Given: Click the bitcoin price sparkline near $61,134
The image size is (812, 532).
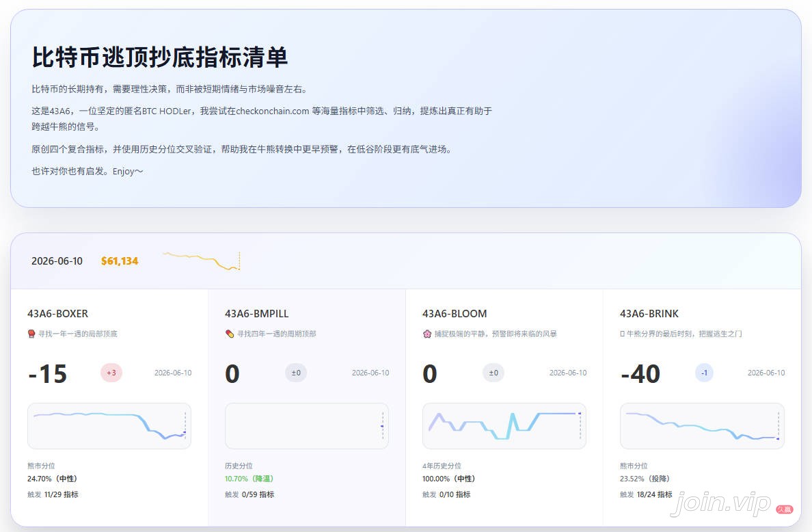Looking at the screenshot, I should [202, 261].
